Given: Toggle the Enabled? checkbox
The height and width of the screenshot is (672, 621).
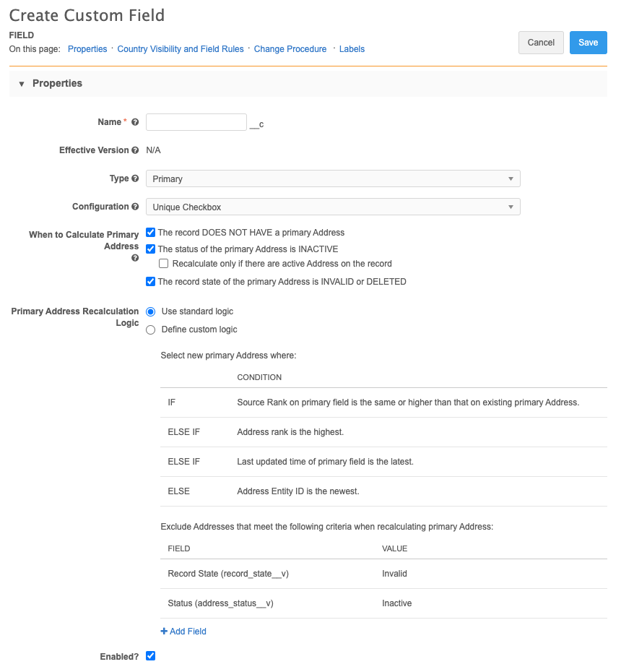Looking at the screenshot, I should pyautogui.click(x=151, y=656).
